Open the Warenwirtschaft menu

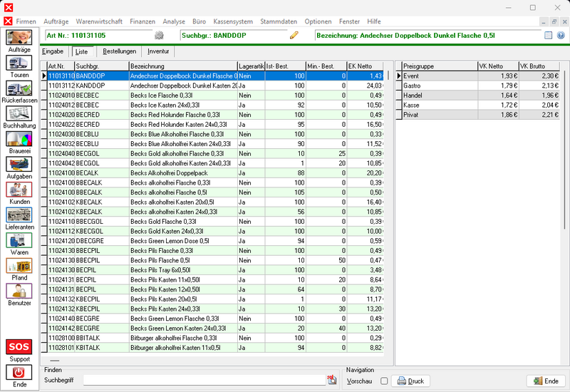[x=99, y=21]
